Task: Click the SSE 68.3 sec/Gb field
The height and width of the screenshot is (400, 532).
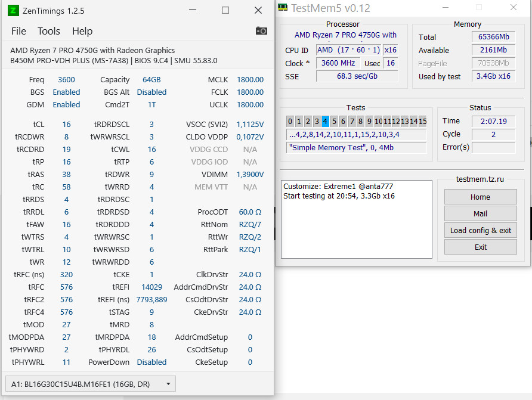Action: click(x=357, y=76)
